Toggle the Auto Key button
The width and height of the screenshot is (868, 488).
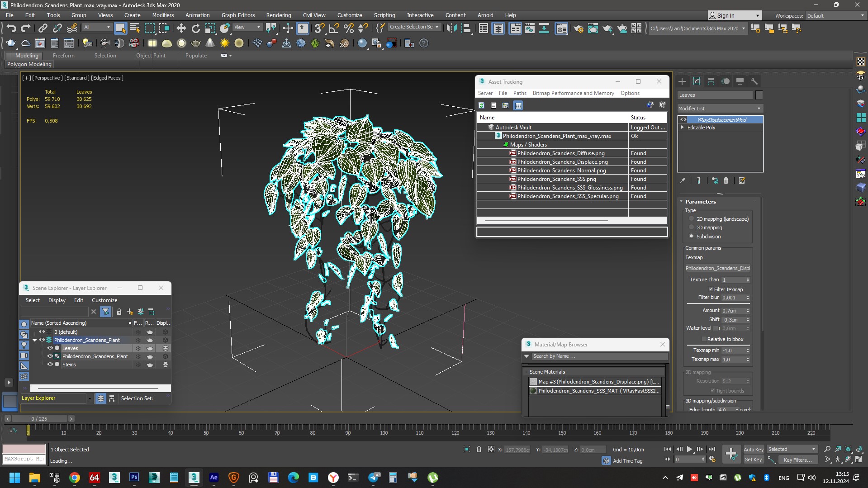click(754, 449)
